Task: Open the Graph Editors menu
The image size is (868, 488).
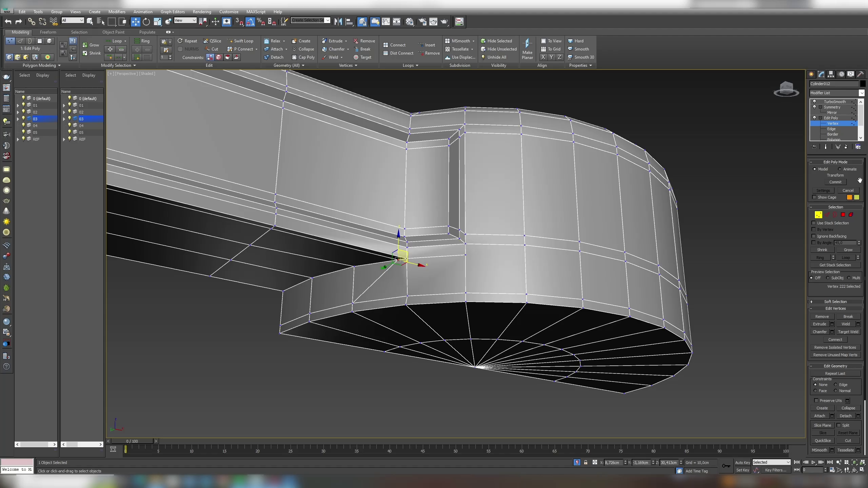Action: point(173,12)
